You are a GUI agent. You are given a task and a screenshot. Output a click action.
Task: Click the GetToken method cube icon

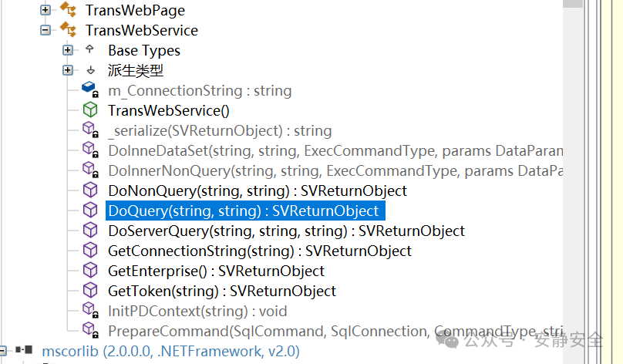pos(90,290)
